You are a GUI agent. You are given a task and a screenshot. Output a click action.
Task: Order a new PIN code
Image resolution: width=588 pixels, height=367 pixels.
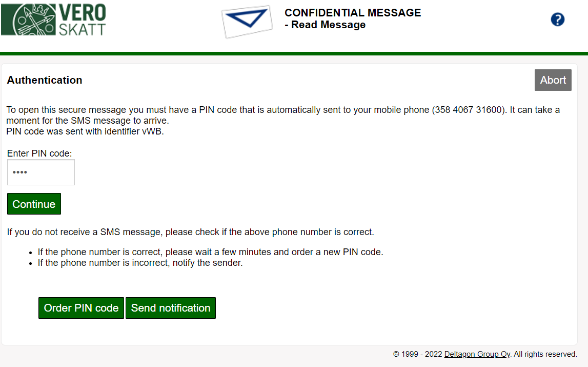pos(81,308)
